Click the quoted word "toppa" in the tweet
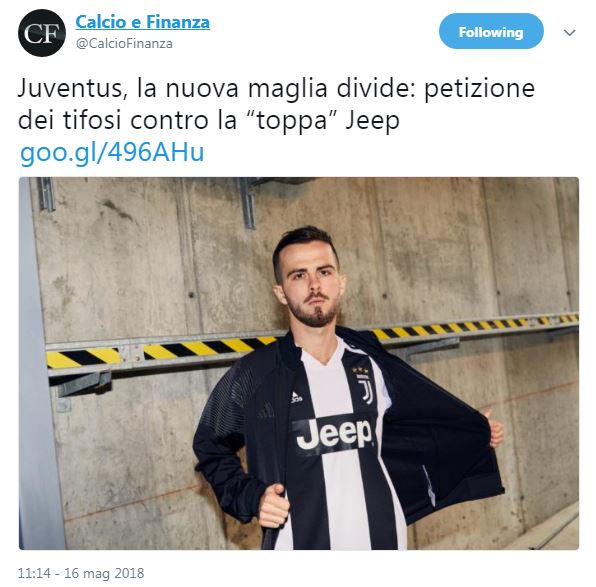Viewport: 596px width, 587px height. [292, 122]
